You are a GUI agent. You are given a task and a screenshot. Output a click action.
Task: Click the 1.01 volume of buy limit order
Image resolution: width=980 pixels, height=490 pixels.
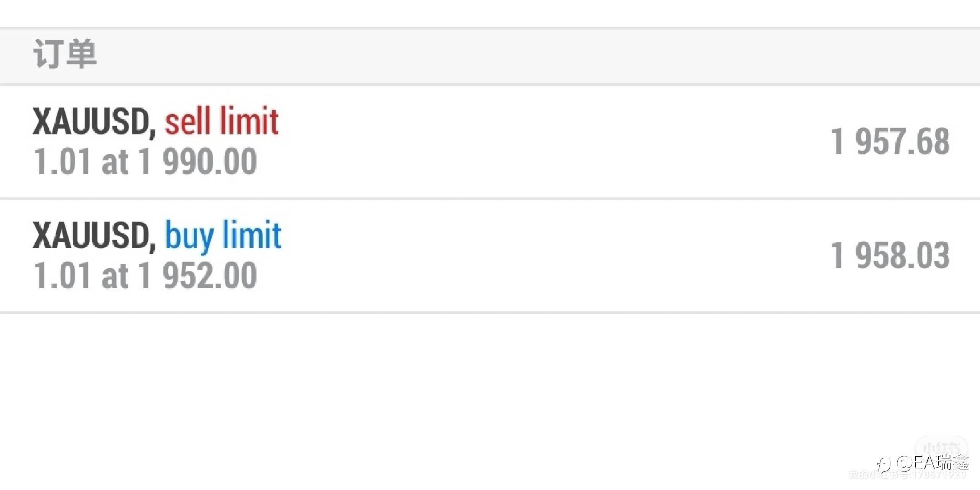coord(62,275)
